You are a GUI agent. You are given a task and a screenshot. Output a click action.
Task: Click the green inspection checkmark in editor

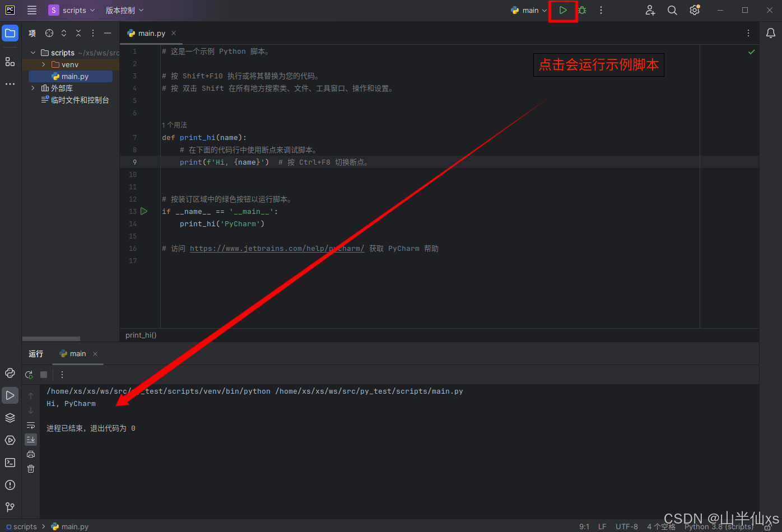click(752, 52)
